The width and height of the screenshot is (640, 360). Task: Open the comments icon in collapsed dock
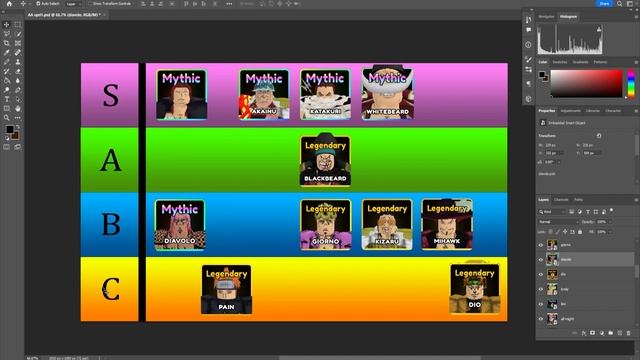pos(529,30)
